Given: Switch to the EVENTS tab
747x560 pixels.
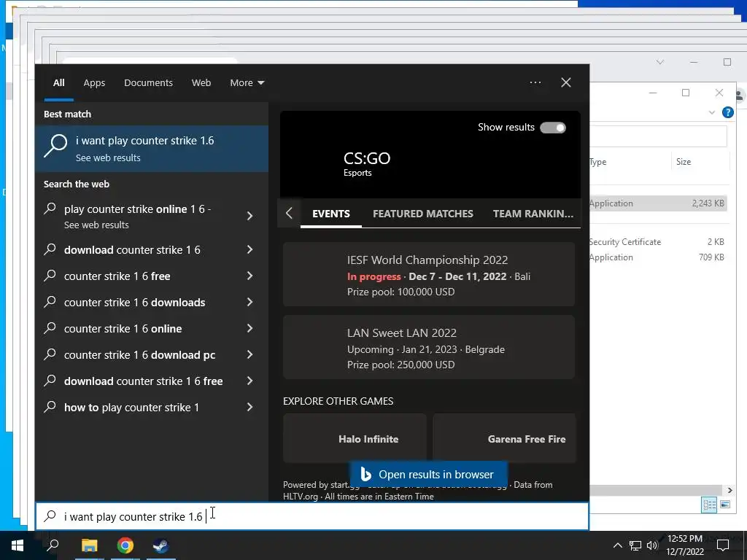Looking at the screenshot, I should coord(331,214).
